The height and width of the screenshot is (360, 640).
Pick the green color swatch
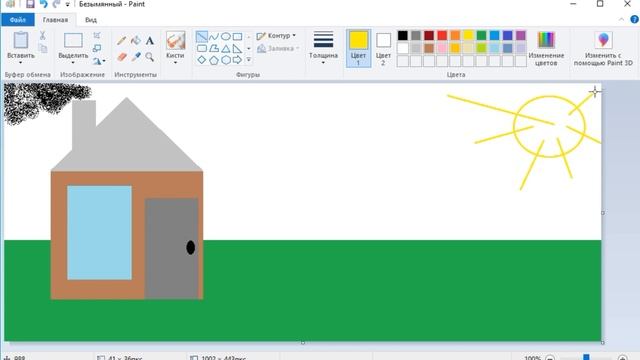point(481,36)
